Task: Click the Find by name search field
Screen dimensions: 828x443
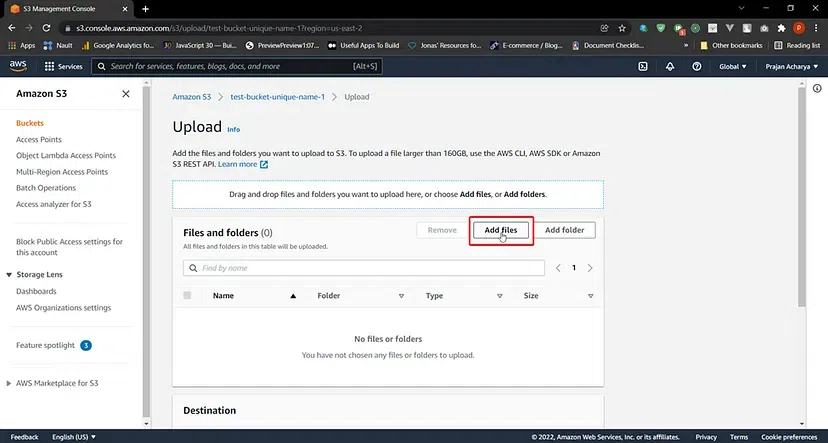Action: 364,268
